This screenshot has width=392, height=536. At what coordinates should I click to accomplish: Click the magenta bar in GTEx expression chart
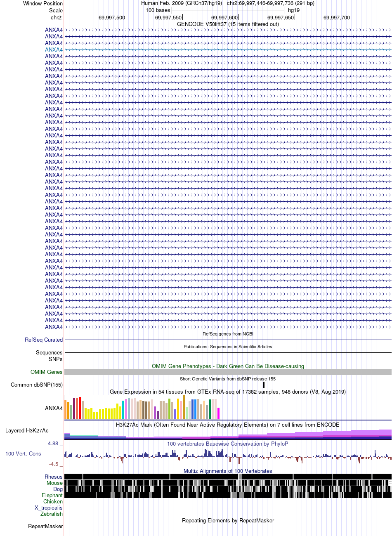coord(219,413)
